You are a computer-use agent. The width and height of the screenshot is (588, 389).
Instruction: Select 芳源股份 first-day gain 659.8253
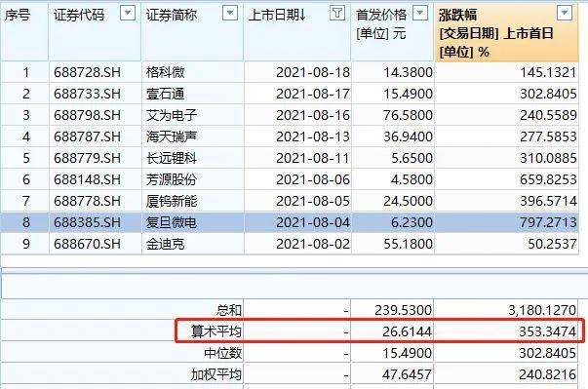tap(548, 179)
